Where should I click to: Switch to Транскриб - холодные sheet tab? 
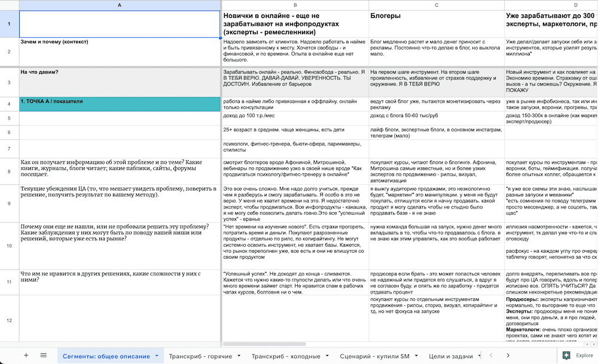[x=286, y=356]
